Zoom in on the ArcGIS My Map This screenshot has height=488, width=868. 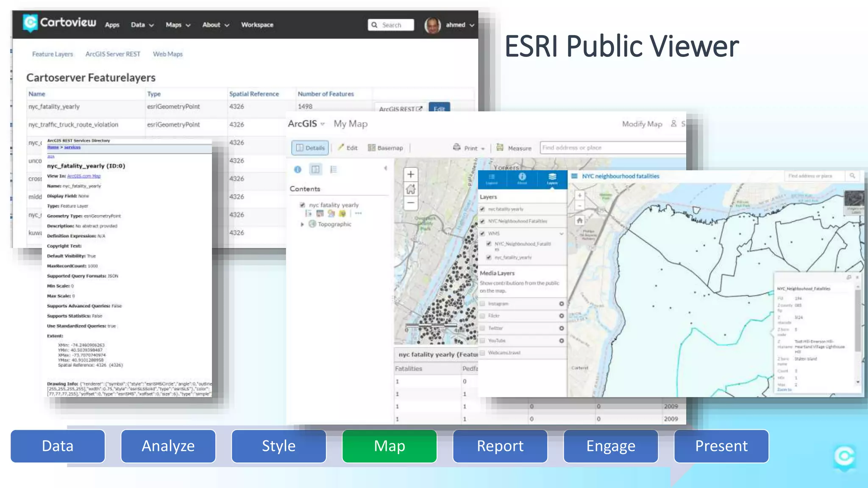(410, 175)
